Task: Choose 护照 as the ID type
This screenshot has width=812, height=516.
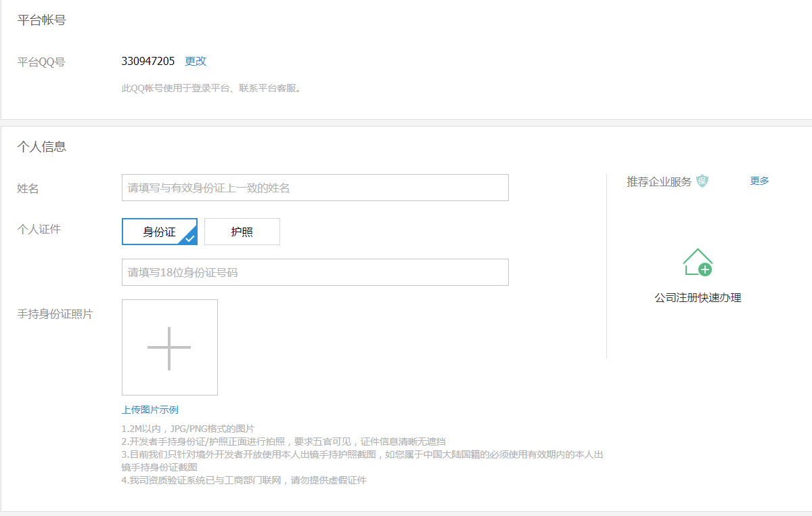Action: click(242, 232)
